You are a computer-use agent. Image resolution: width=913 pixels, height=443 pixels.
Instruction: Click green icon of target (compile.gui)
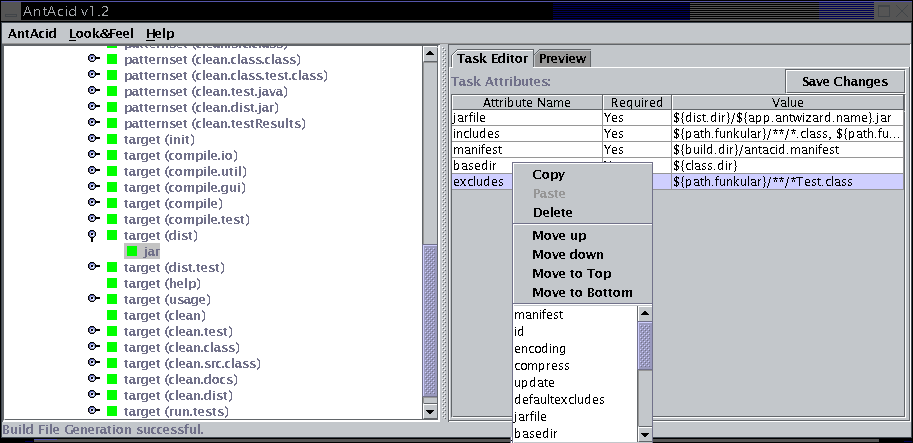[112, 188]
